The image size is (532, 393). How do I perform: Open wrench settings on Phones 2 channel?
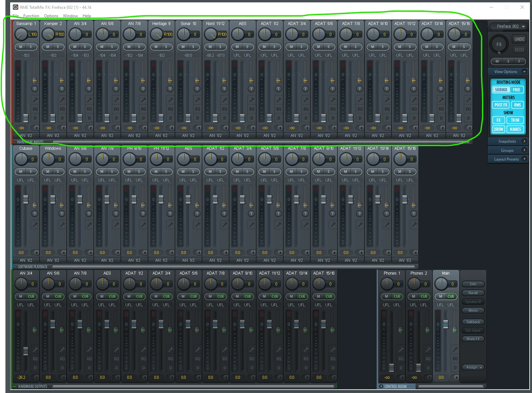point(428,349)
